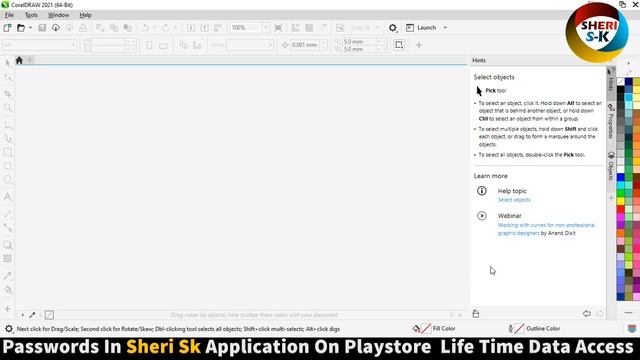This screenshot has width=640, height=360.
Task: Click the property bar quick customize plus
Action: point(419,45)
